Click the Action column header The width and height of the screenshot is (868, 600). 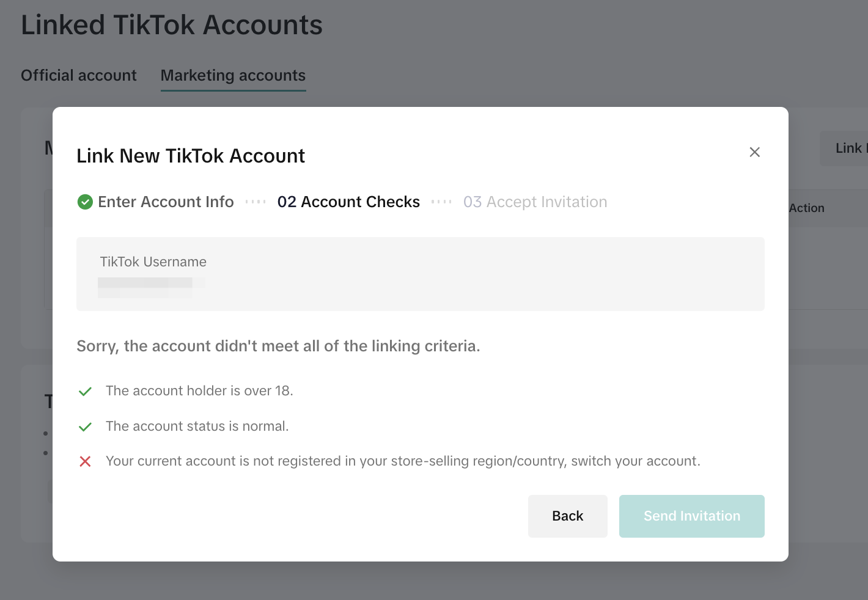pyautogui.click(x=806, y=208)
